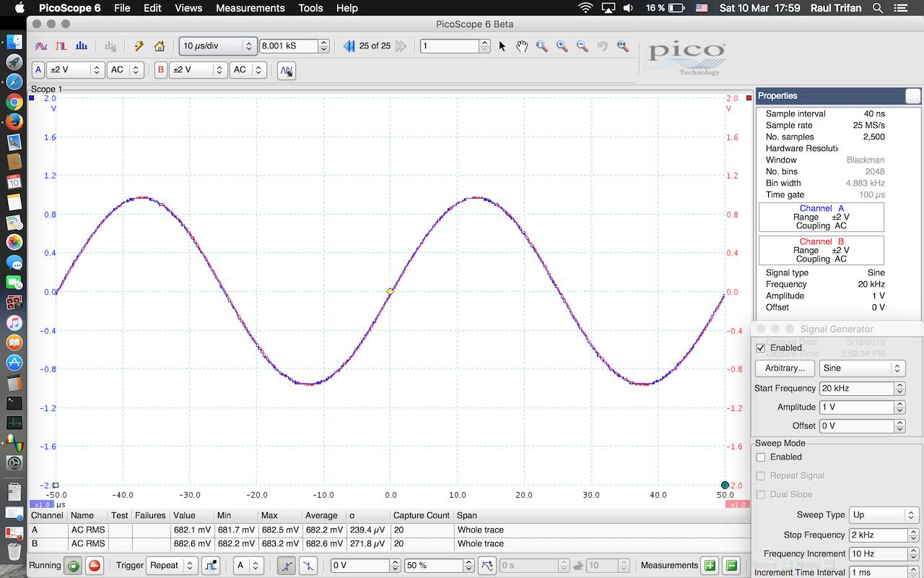The height and width of the screenshot is (578, 924).
Task: Click the yellow trigger marker diamond
Action: (390, 291)
